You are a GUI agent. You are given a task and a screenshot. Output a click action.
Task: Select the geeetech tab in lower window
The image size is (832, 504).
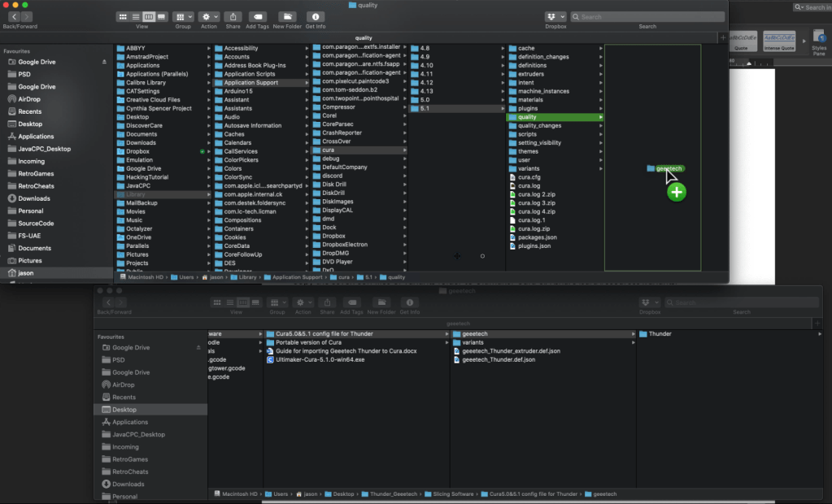[460, 323]
